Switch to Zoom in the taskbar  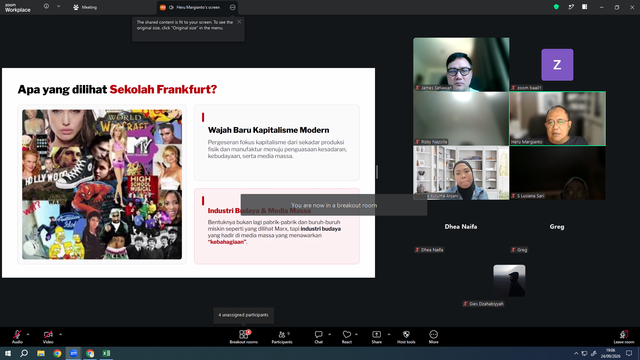coord(73,353)
